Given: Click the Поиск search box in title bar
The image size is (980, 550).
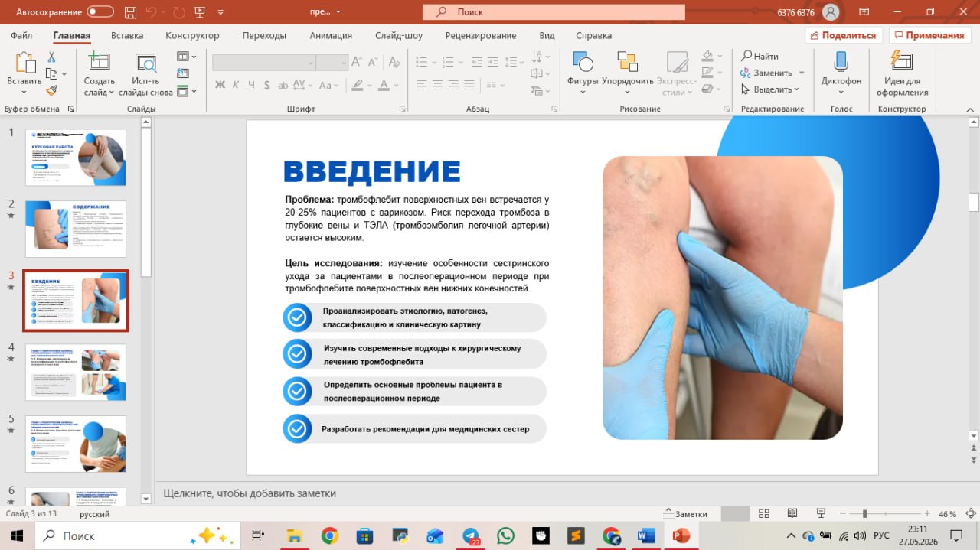Looking at the screenshot, I should click(x=553, y=12).
